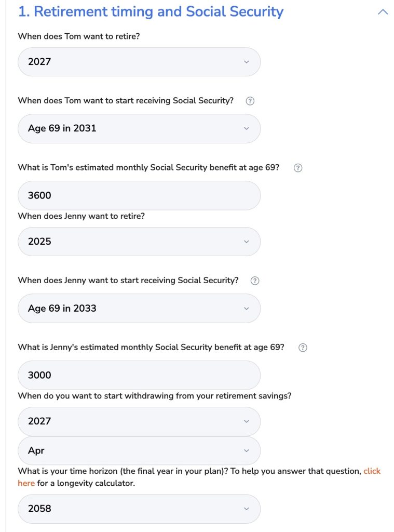Click the chevron arrow in Jenny's 2025 retirement dropdown
The width and height of the screenshot is (394, 532).
[246, 242]
